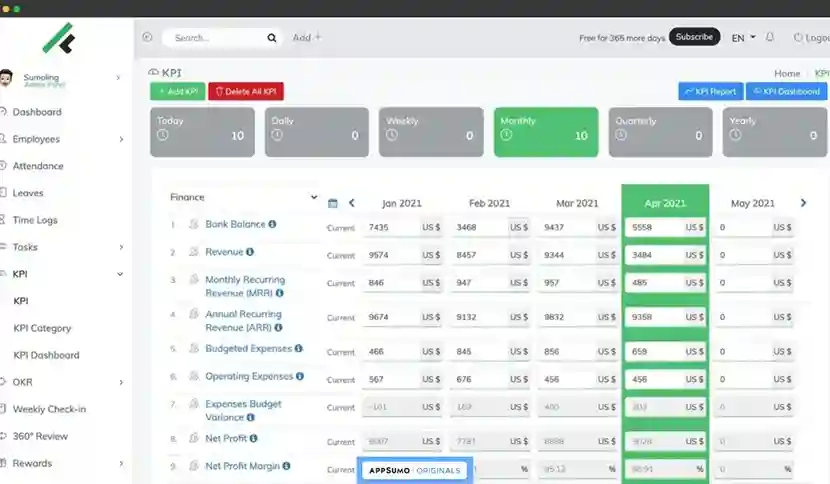Click the user icon beside Bank Balance
This screenshot has height=484, width=830.
point(194,224)
